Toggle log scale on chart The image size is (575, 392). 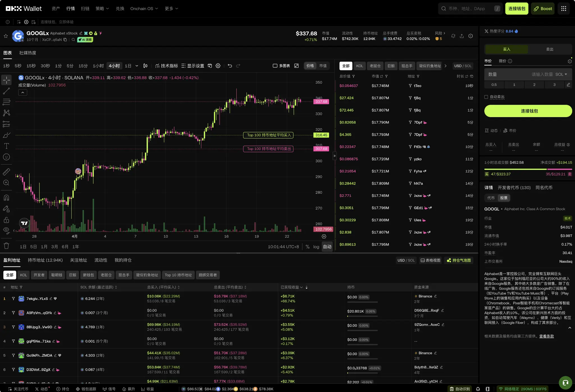316,247
